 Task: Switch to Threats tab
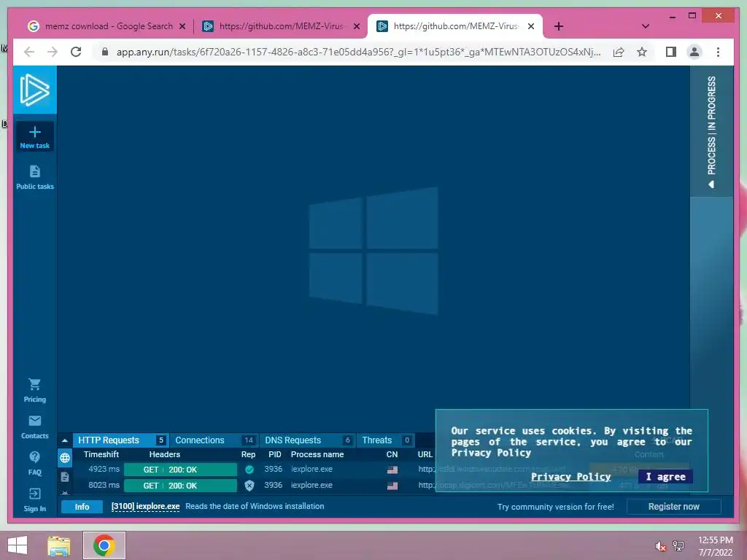[385, 440]
